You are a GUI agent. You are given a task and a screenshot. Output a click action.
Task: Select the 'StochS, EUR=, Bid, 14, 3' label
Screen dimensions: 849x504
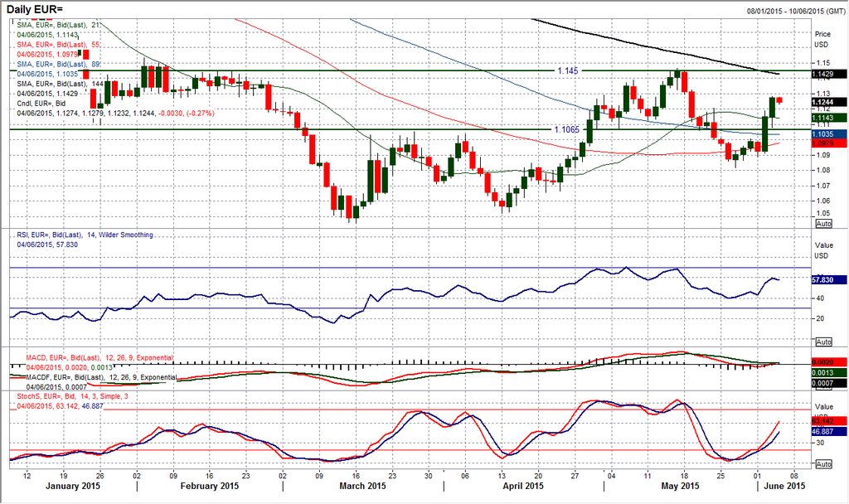point(73,396)
